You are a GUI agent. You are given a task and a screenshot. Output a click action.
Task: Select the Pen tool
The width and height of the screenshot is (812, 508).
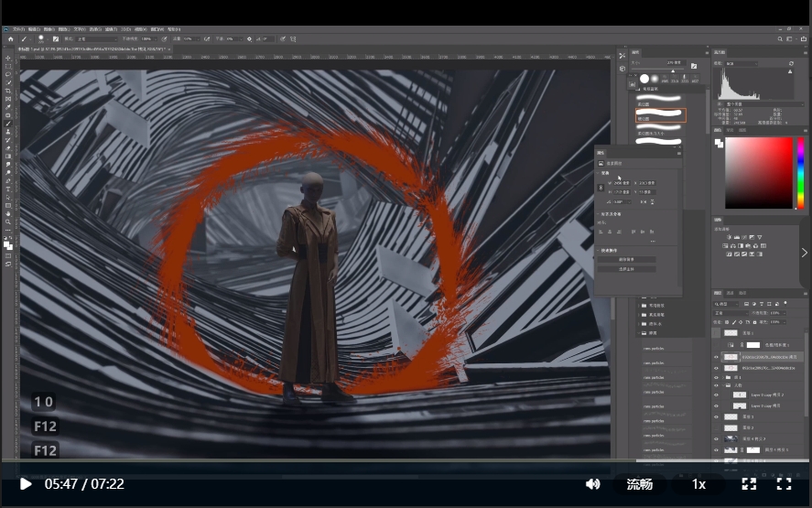click(7, 180)
